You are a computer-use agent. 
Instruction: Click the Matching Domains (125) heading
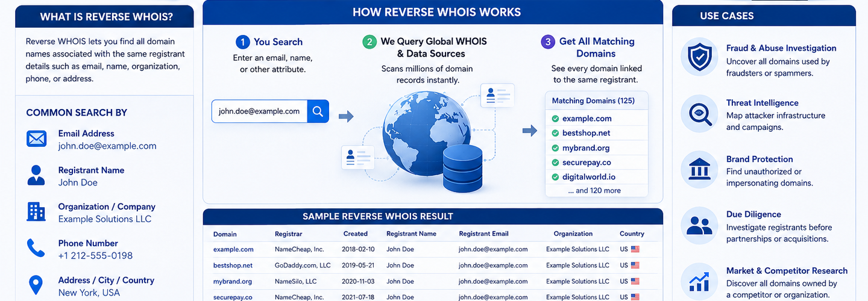tap(593, 101)
